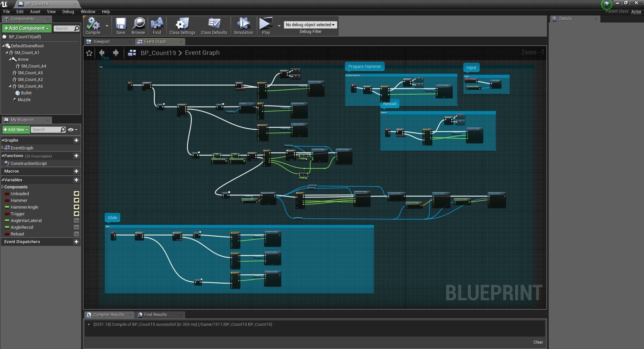
Task: Toggle visibility eye for AngleVarLateral variable
Action: click(77, 221)
